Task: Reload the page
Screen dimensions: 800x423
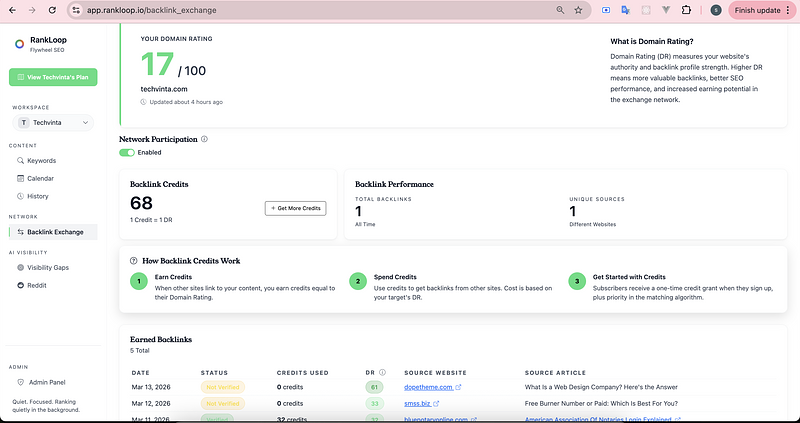Action: [x=51, y=10]
